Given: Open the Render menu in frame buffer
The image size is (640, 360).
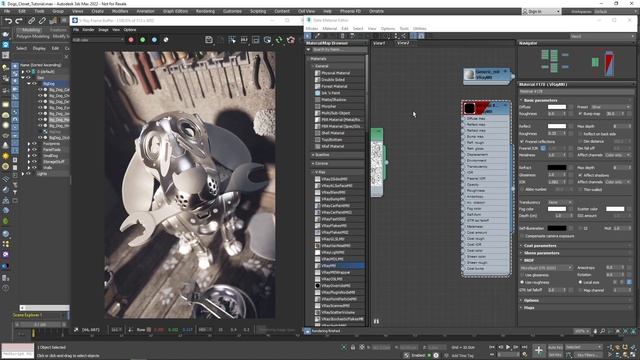Looking at the screenshot, I should [x=88, y=30].
